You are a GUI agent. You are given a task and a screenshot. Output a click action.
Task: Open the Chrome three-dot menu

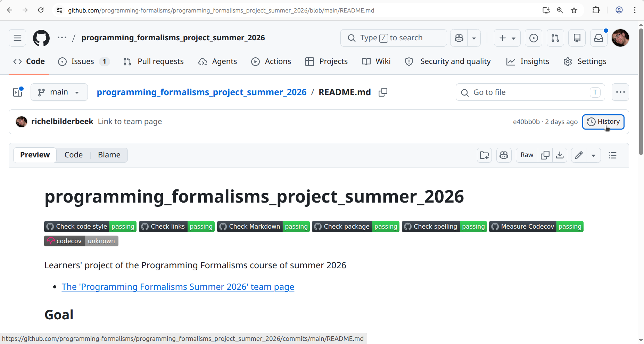coord(635,10)
